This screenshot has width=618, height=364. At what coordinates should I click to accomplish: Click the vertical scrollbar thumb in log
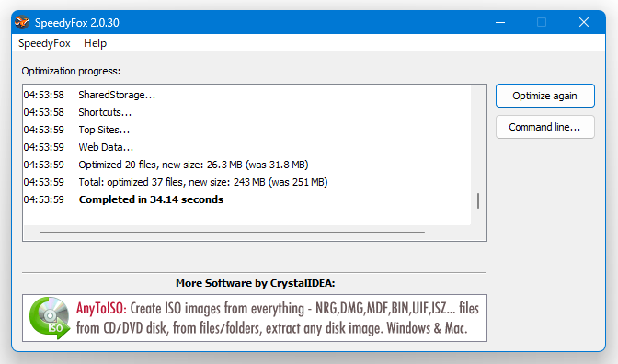478,201
